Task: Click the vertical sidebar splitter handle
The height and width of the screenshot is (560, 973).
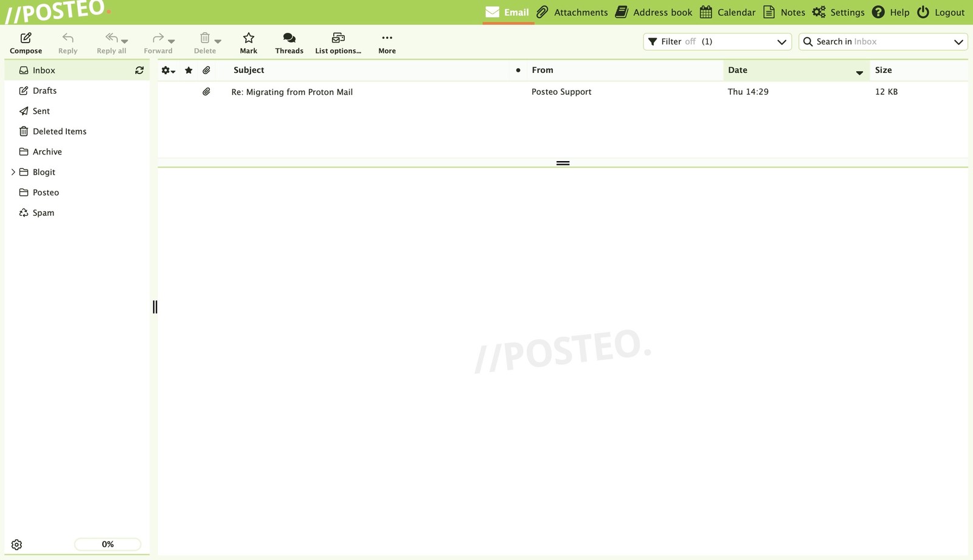Action: (x=155, y=307)
